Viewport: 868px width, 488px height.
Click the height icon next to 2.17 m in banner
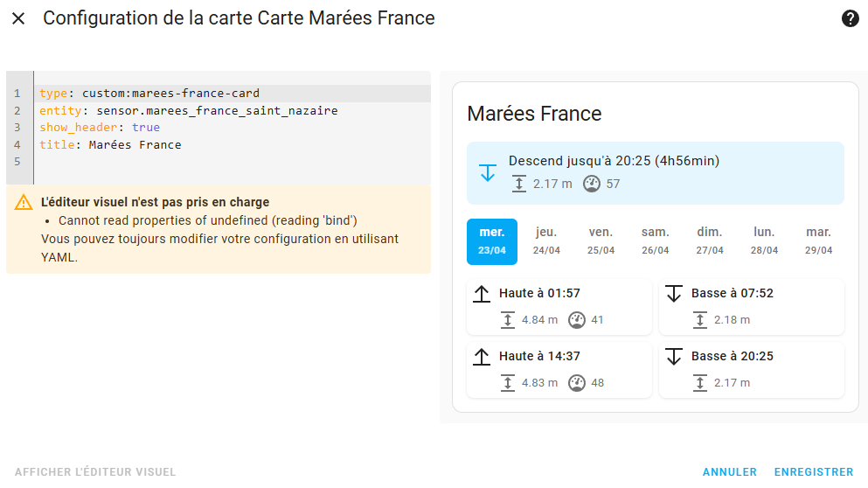point(518,184)
